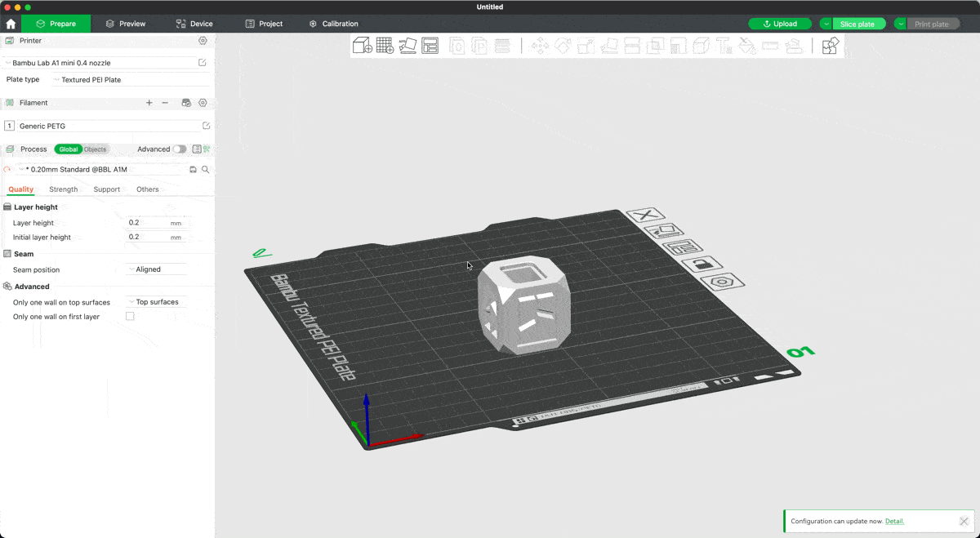
Task: Click the Arrange all objects icon
Action: click(430, 46)
